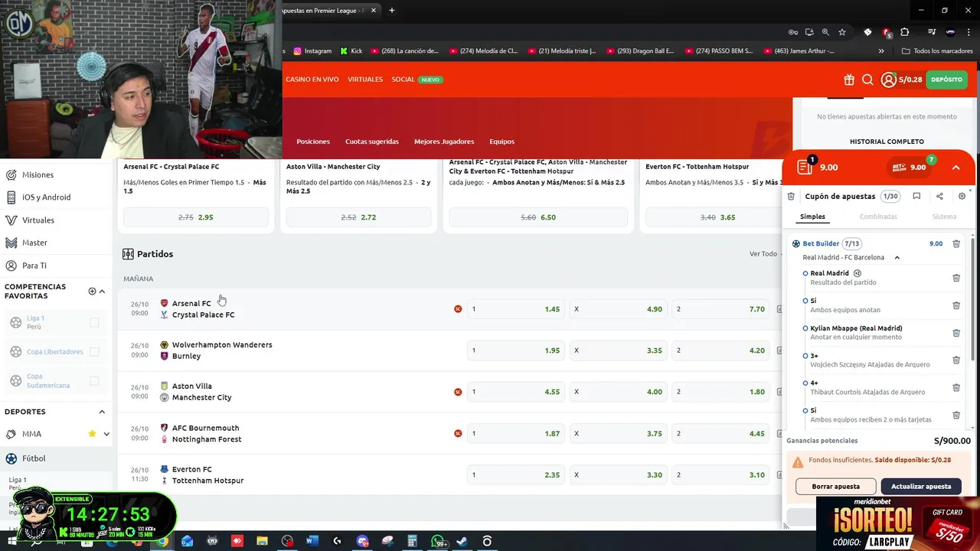Screen dimensions: 980x551
Task: Open the user account profile icon
Action: [888, 80]
